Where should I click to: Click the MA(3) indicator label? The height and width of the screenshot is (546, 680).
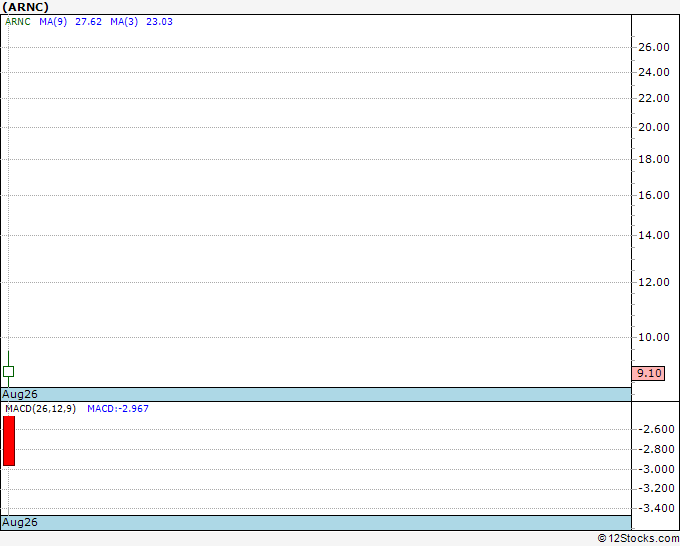[124, 22]
